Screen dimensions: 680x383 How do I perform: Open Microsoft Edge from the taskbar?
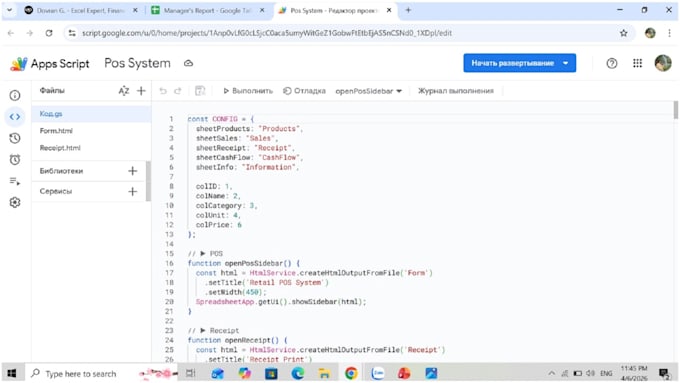[298, 373]
